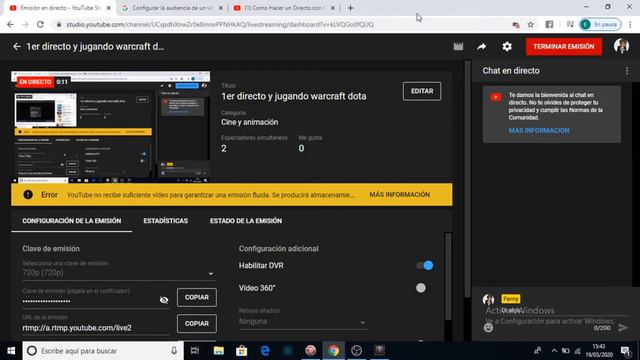This screenshot has width=640, height=360.
Task: Open the Estado de la emisión tab
Action: pyautogui.click(x=246, y=221)
